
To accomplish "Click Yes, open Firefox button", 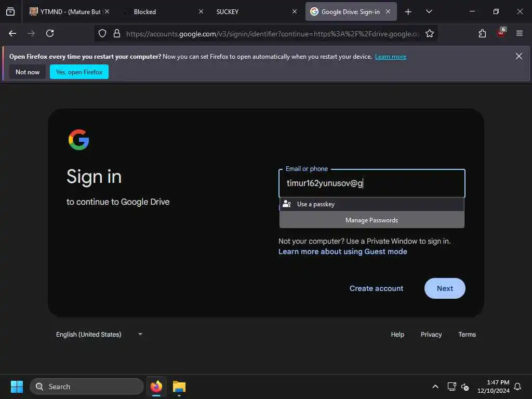I will (79, 72).
